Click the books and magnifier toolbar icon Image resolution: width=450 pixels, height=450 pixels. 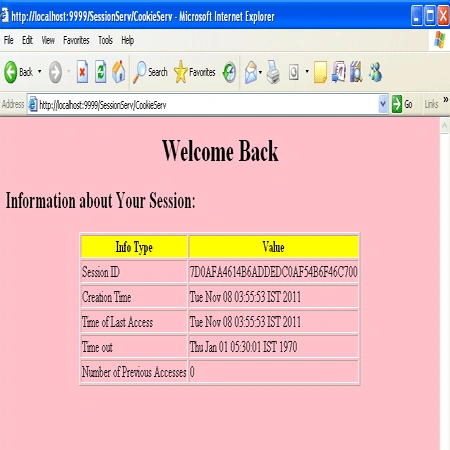pyautogui.click(x=356, y=72)
